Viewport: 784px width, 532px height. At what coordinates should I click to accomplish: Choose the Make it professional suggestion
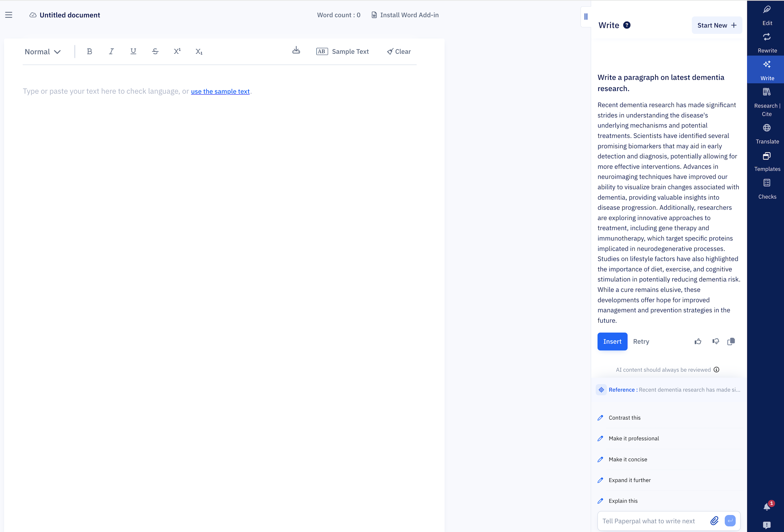tap(669, 438)
